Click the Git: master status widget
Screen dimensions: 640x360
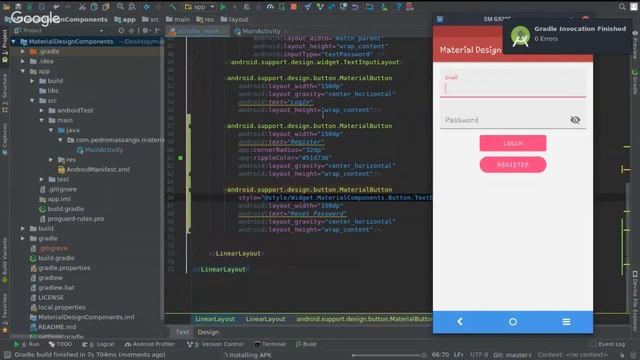[512, 355]
